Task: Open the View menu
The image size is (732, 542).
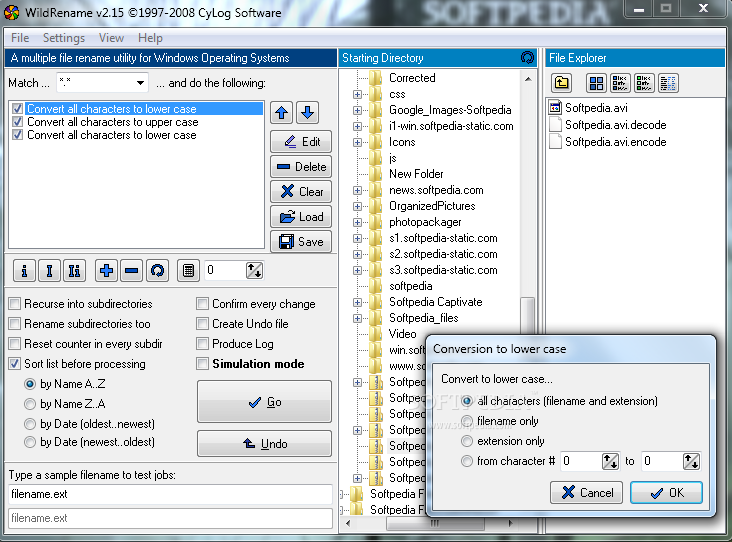Action: [x=111, y=38]
